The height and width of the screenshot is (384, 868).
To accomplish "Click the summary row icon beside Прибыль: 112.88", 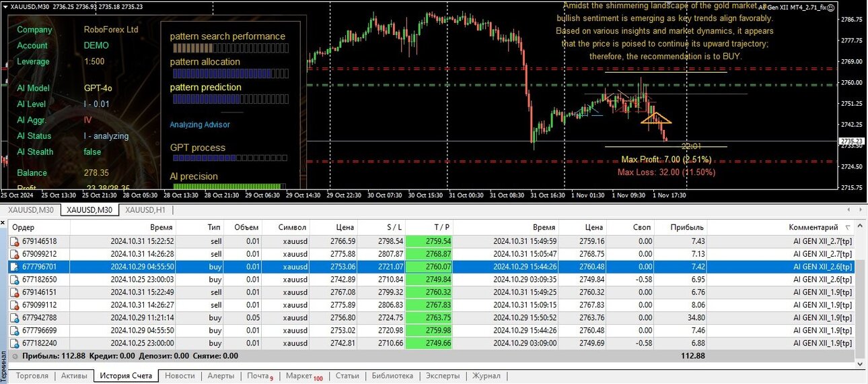I will tap(15, 356).
